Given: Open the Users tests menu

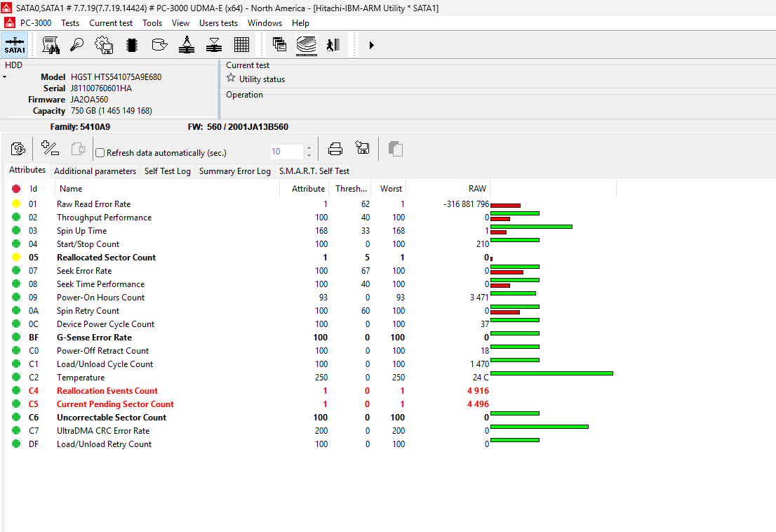Looking at the screenshot, I should click(218, 22).
